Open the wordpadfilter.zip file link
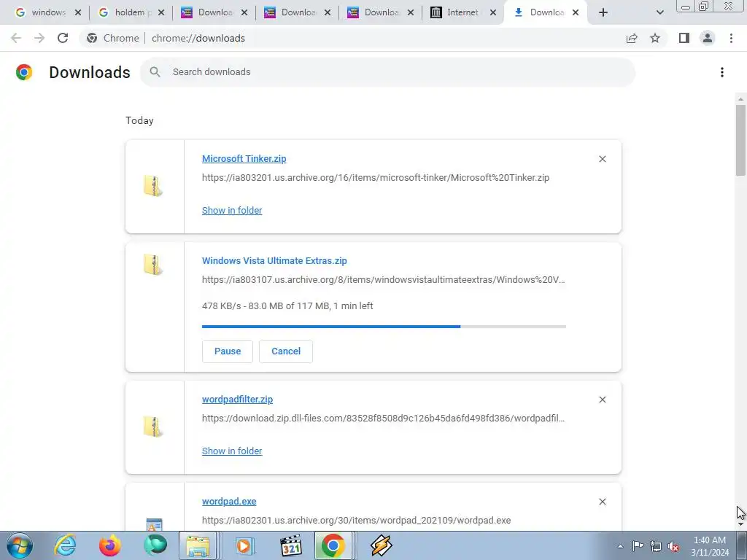The image size is (747, 560). pos(237,399)
